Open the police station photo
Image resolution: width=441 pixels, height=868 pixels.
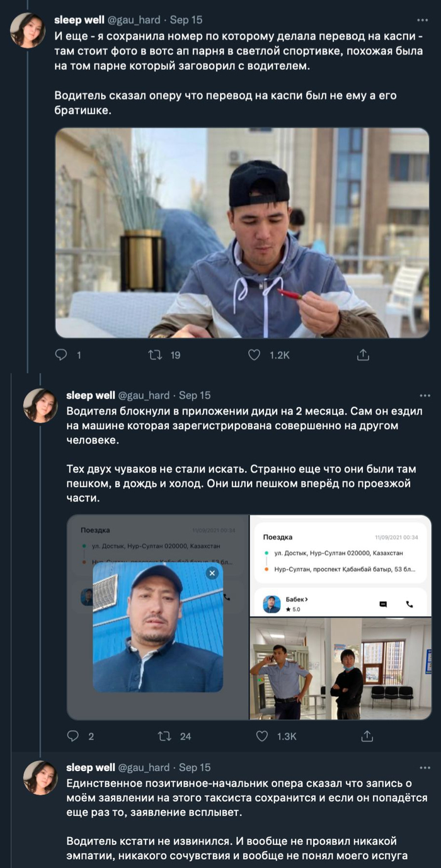click(340, 668)
